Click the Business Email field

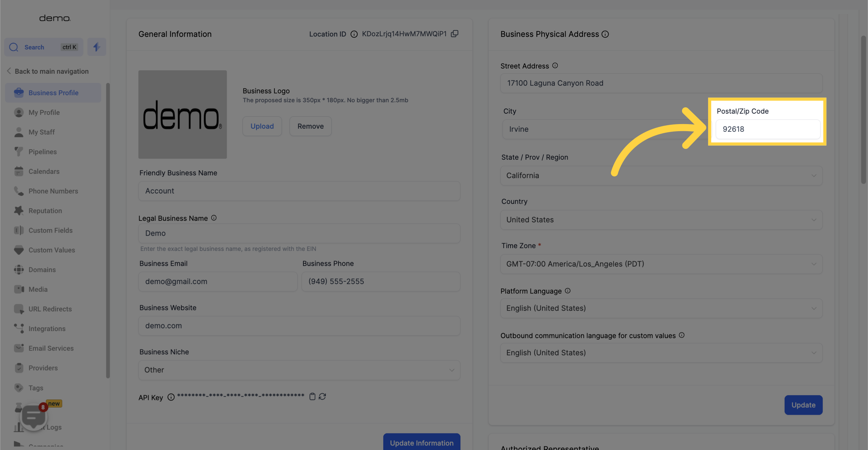218,282
